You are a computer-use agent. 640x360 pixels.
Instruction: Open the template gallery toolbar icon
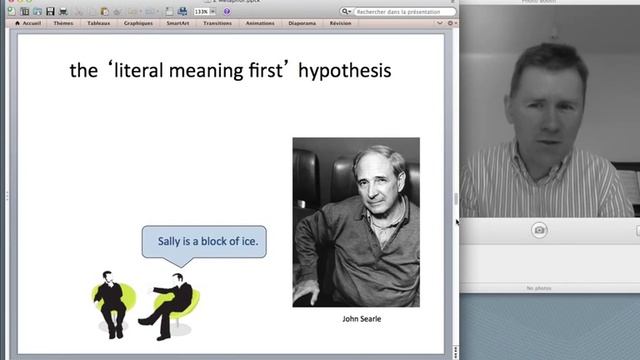click(25, 11)
